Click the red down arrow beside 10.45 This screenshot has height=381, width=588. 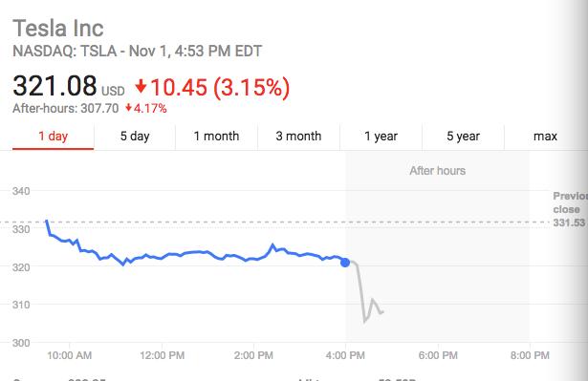click(141, 86)
